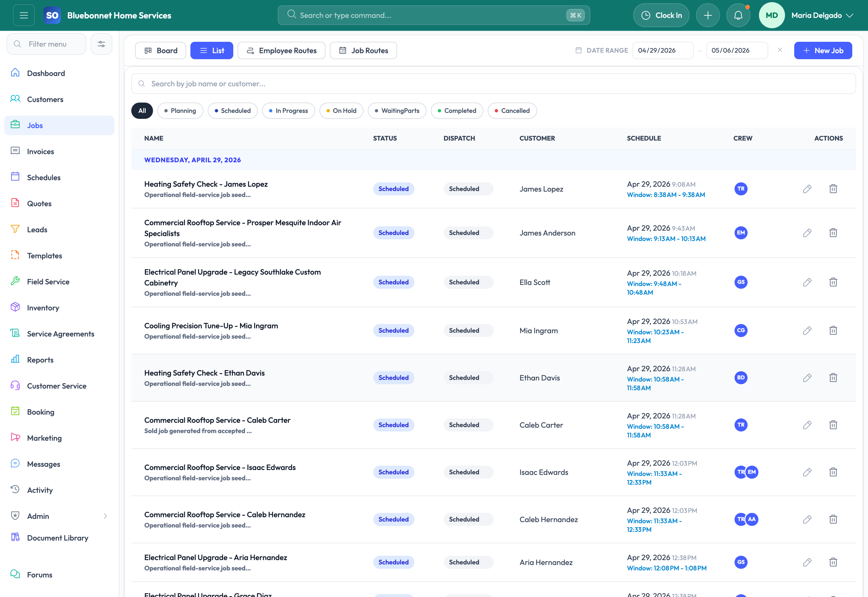Image resolution: width=868 pixels, height=597 pixels.
Task: Click the CG crew badge for Mia Ingram
Action: pyautogui.click(x=741, y=330)
